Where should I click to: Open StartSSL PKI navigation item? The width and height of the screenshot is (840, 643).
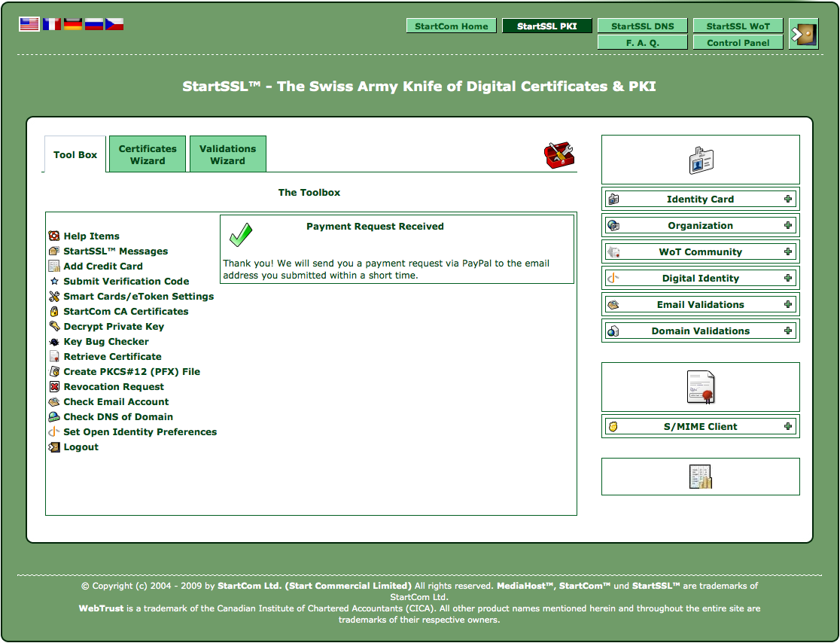coord(547,26)
